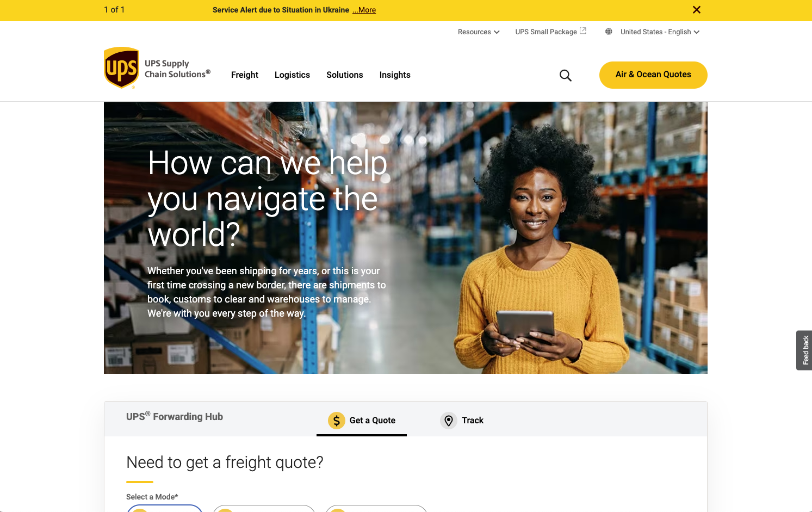Open the UPS Small Package link
This screenshot has height=512, width=812.
(x=546, y=32)
